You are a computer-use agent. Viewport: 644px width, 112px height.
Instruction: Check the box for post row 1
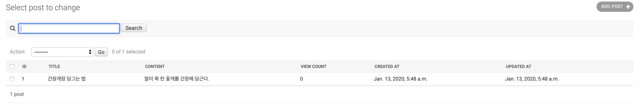[x=12, y=79]
